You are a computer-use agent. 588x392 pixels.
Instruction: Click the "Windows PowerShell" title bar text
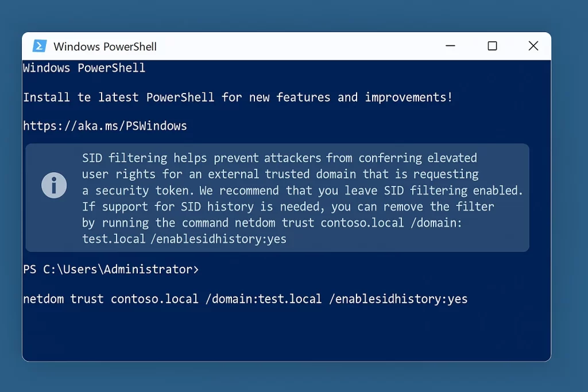(105, 46)
